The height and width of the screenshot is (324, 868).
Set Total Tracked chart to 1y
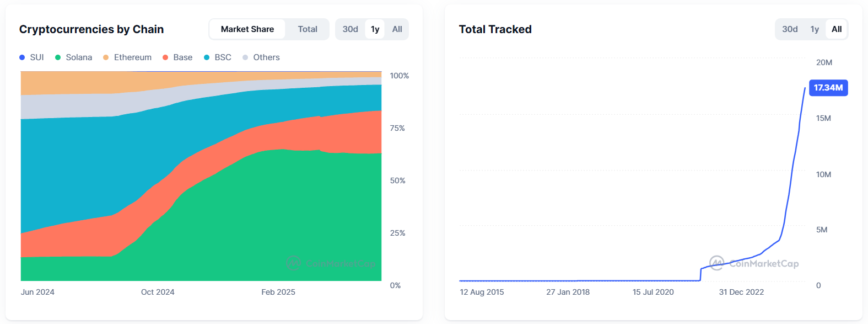tap(815, 29)
